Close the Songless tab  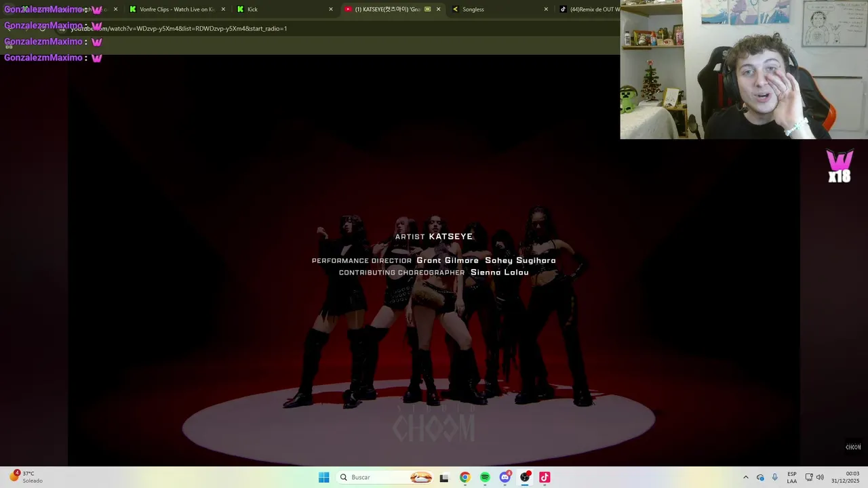tap(546, 9)
